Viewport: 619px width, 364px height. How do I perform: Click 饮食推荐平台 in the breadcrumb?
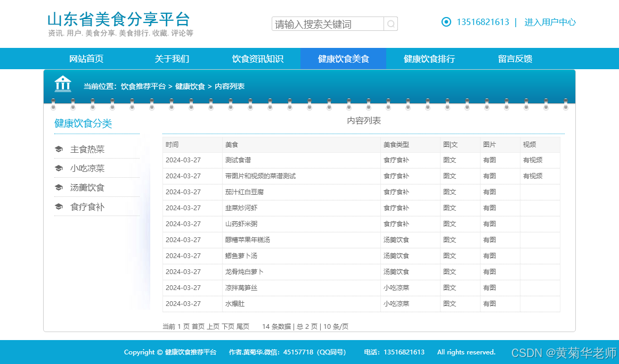click(143, 86)
